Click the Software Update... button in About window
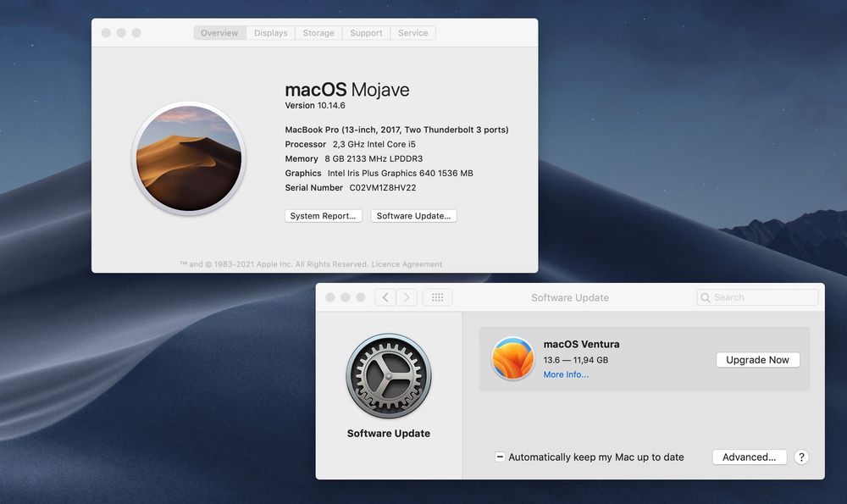847x504 pixels. tap(414, 215)
